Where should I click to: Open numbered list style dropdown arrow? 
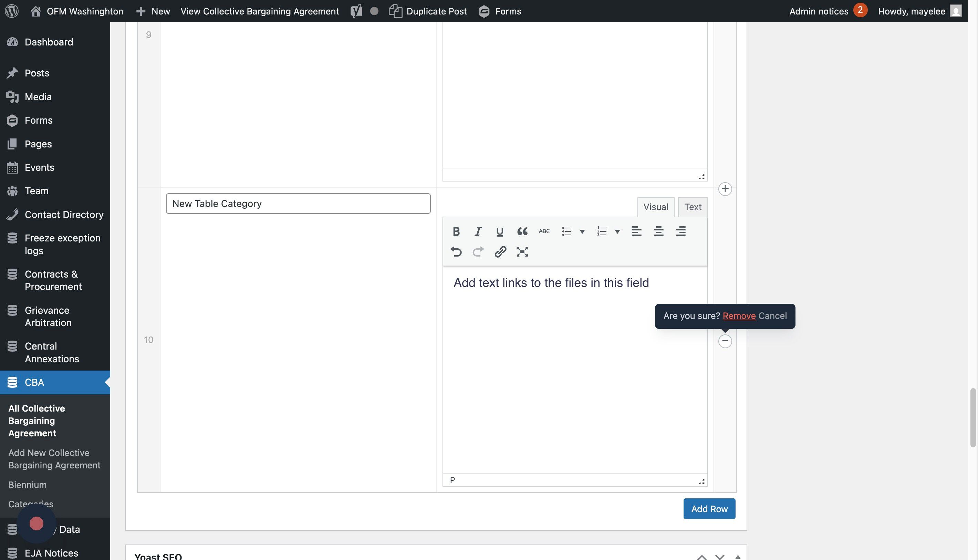617,231
